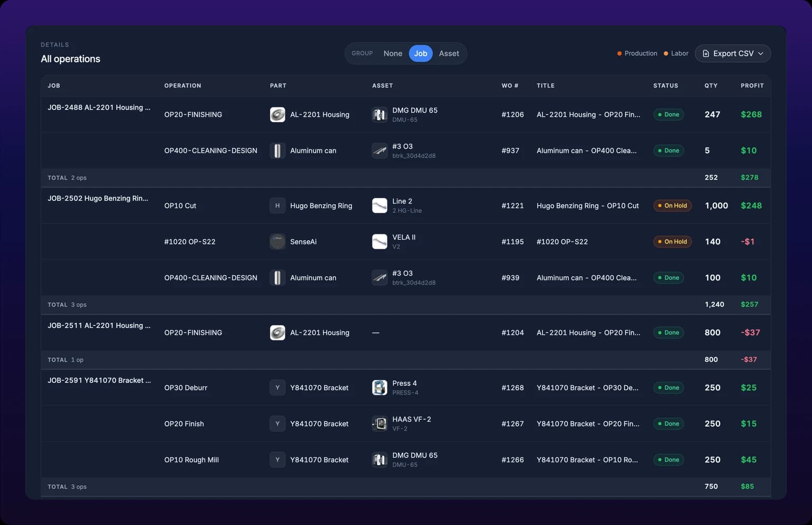
Task: Click HAAS VF-2 asset icon
Action: tap(380, 424)
